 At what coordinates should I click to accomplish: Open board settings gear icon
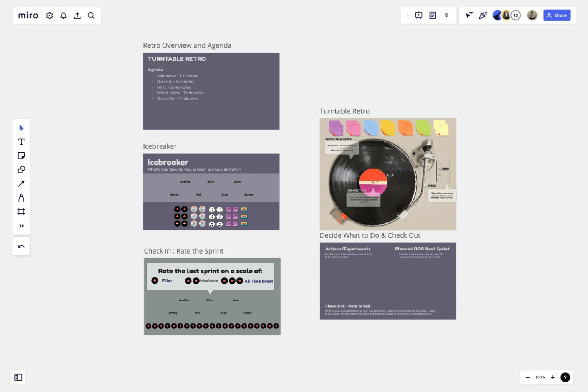point(50,16)
